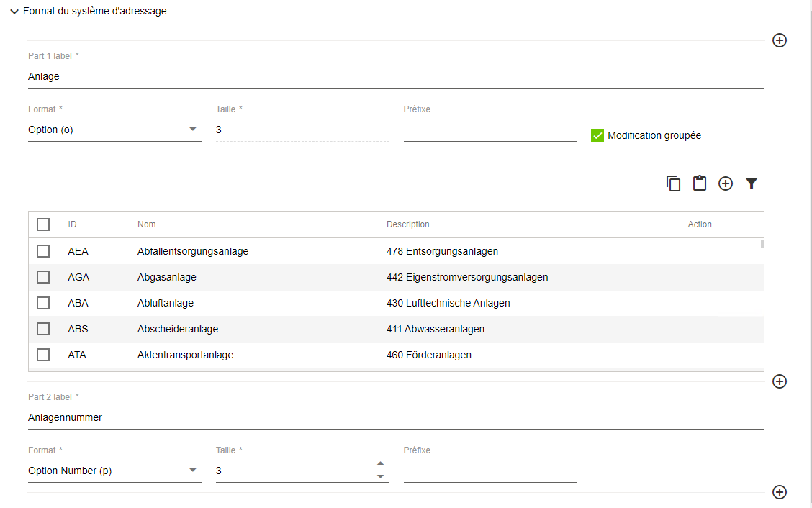Click the ABS ID cell
Viewport: 812px width, 508px height.
click(93, 329)
